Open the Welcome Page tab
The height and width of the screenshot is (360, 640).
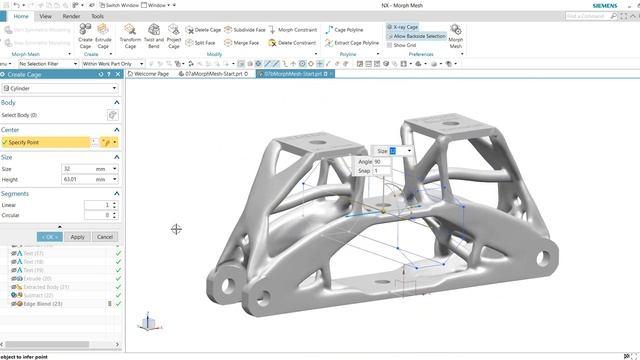point(148,74)
